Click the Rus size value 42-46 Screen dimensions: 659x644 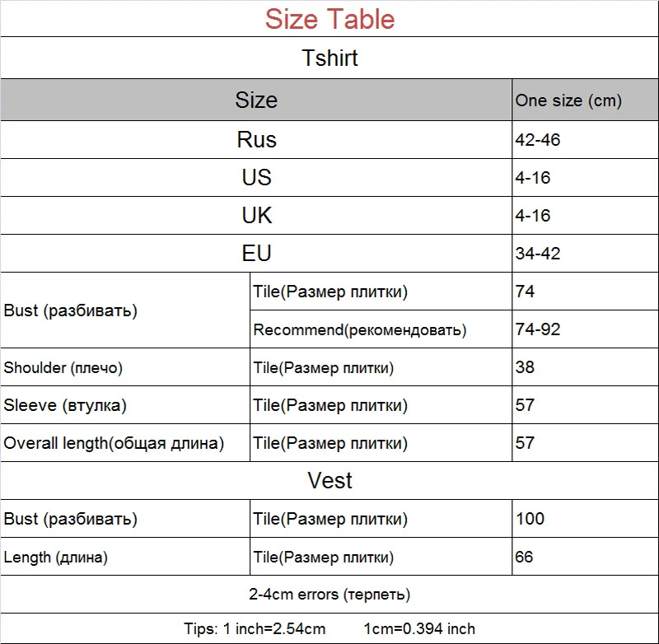pyautogui.click(x=538, y=140)
